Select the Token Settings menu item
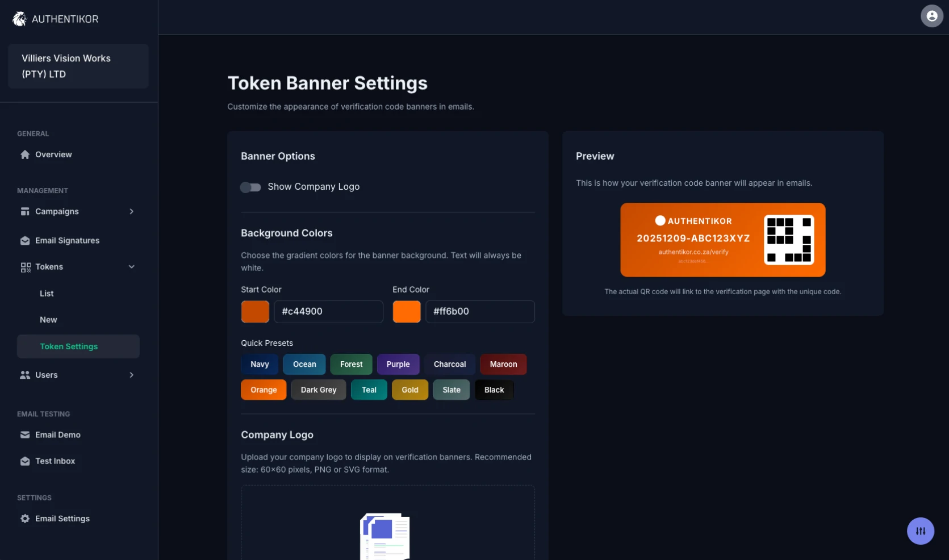 tap(69, 346)
